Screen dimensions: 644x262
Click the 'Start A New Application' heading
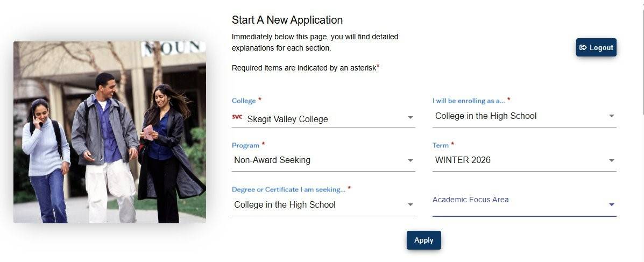287,20
